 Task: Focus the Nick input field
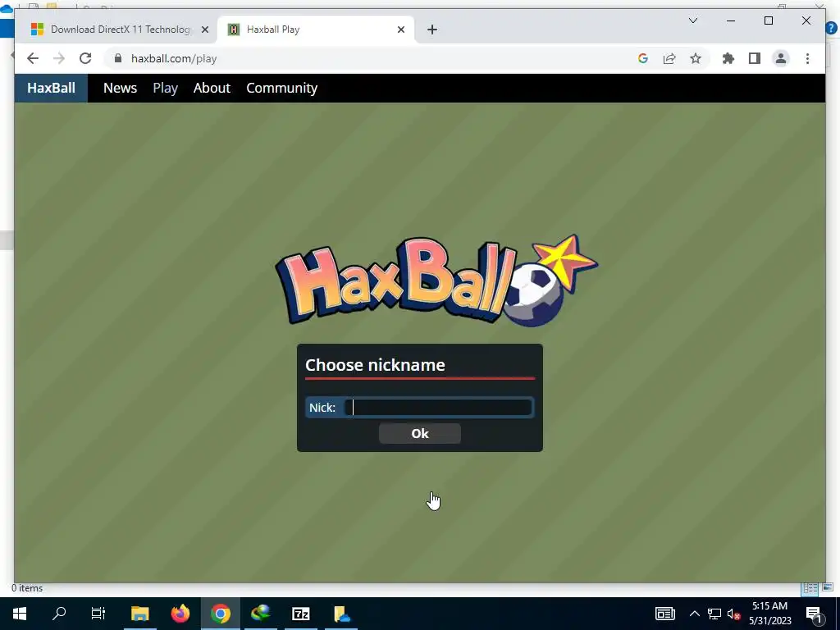(439, 408)
